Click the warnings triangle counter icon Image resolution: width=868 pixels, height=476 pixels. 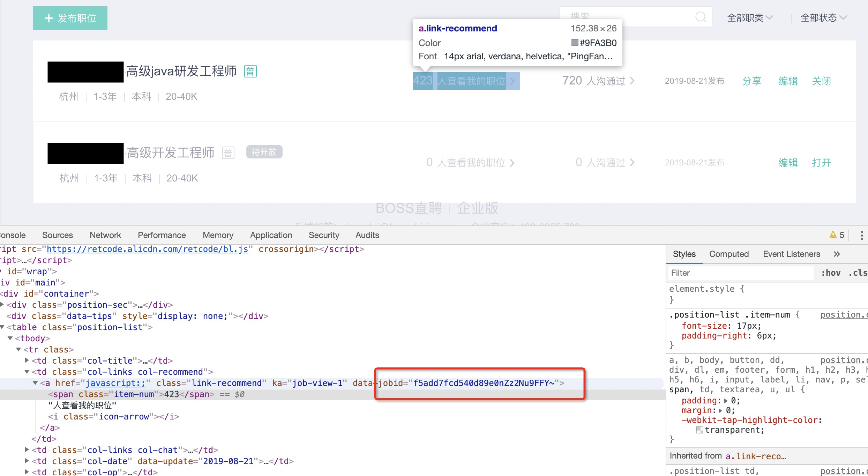click(833, 235)
